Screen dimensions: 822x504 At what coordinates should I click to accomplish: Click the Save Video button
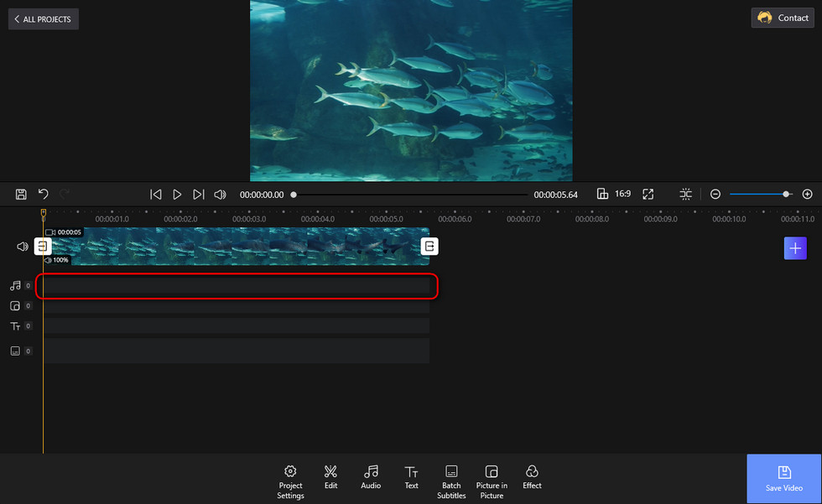pyautogui.click(x=784, y=479)
